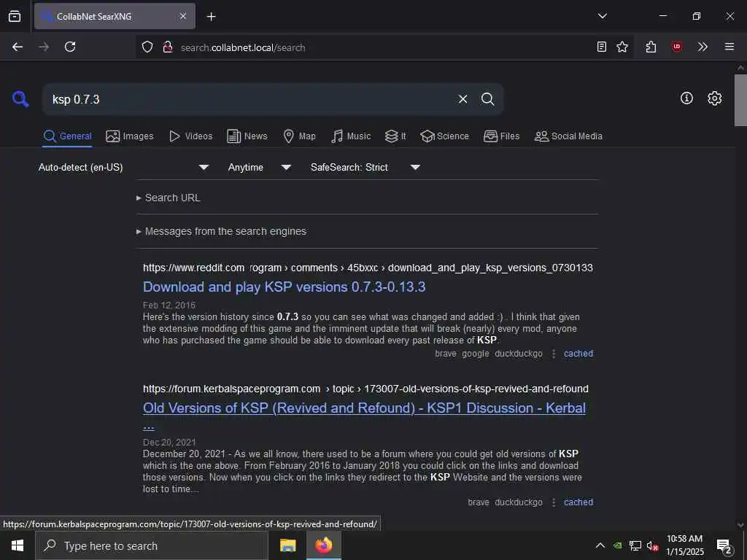
Task: Bookmark this page with star
Action: pyautogui.click(x=622, y=47)
